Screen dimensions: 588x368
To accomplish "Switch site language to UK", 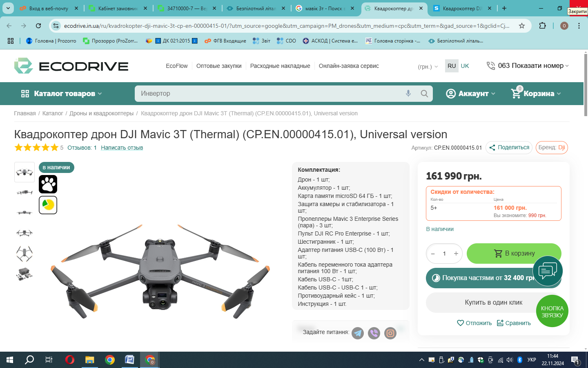I will point(465,66).
